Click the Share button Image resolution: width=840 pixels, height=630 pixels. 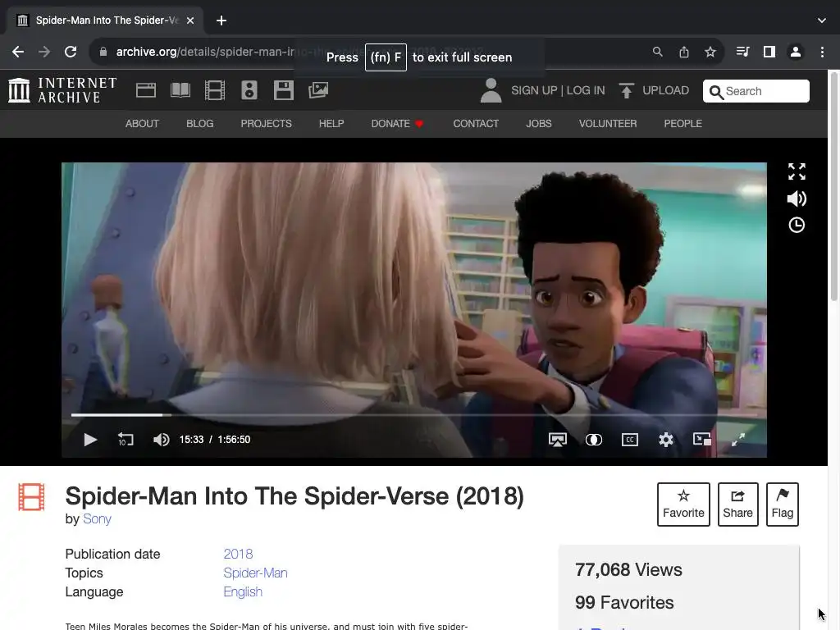[737, 504]
